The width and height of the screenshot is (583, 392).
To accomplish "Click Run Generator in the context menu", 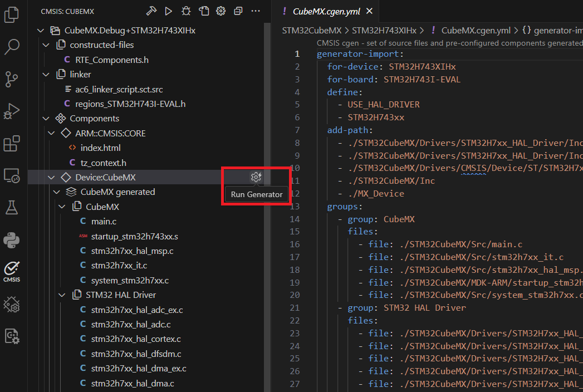I will (256, 194).
